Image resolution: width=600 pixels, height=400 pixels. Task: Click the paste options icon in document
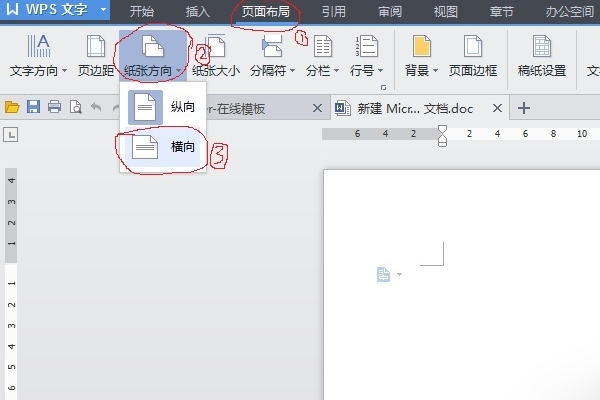click(383, 274)
